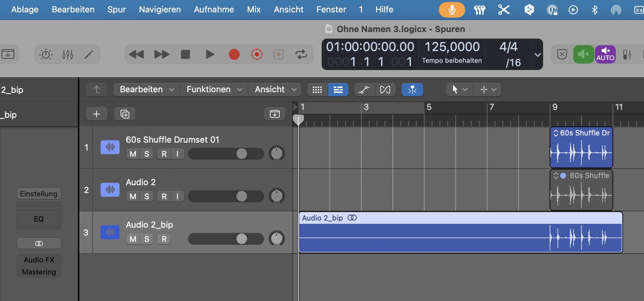
Task: Solo the Audio 2 track
Action: 147,197
